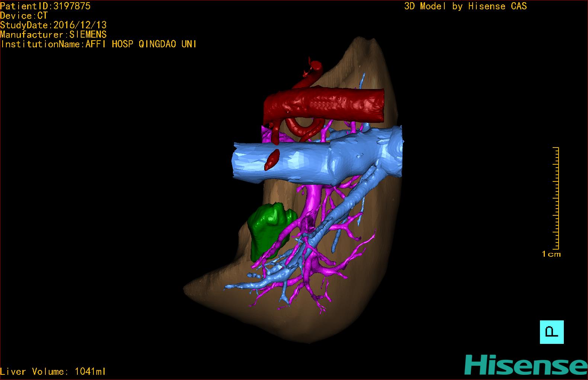The width and height of the screenshot is (588, 380).
Task: Click the vertical scale ruler
Action: tap(556, 198)
